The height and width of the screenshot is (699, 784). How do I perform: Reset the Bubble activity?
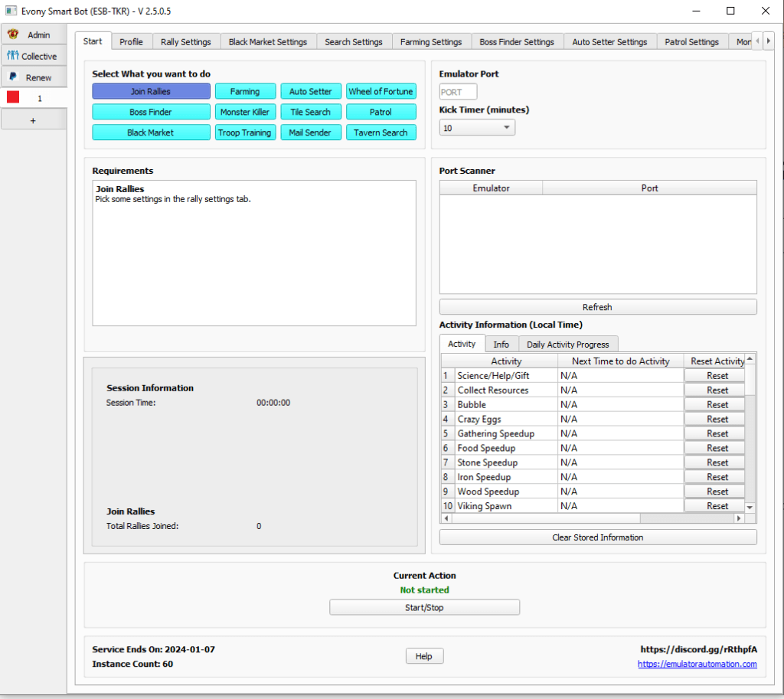715,404
